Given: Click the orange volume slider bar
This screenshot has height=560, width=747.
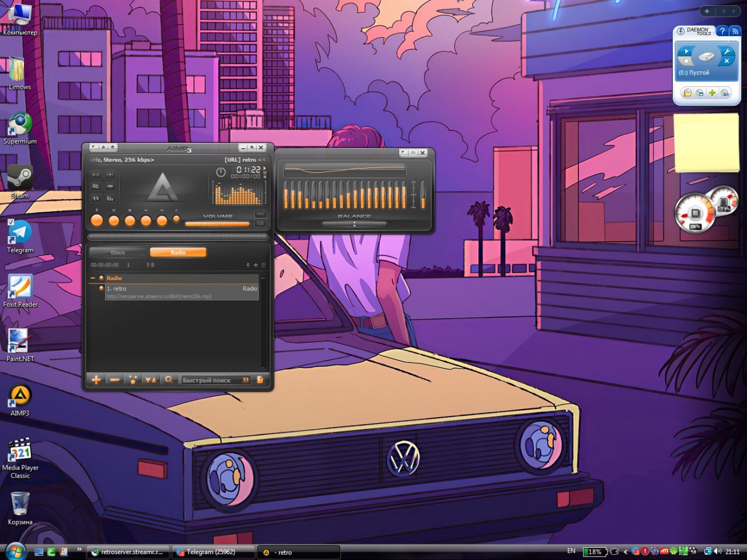Looking at the screenshot, I should (x=217, y=224).
